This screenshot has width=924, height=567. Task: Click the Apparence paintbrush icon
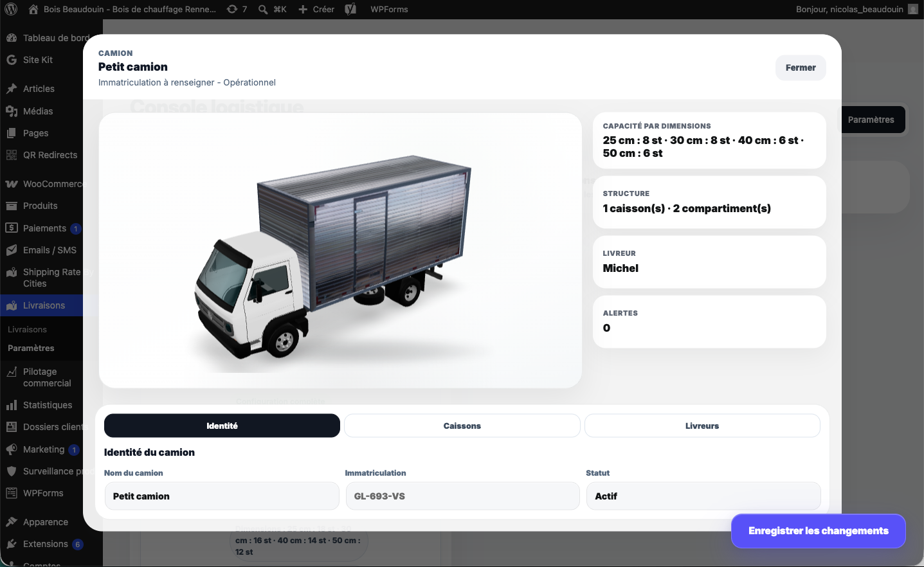pyautogui.click(x=12, y=522)
